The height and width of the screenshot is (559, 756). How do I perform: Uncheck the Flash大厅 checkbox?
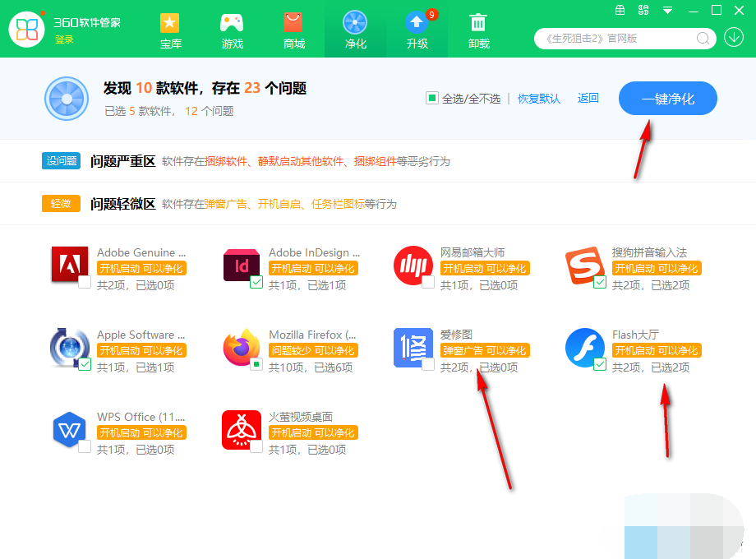tap(600, 364)
